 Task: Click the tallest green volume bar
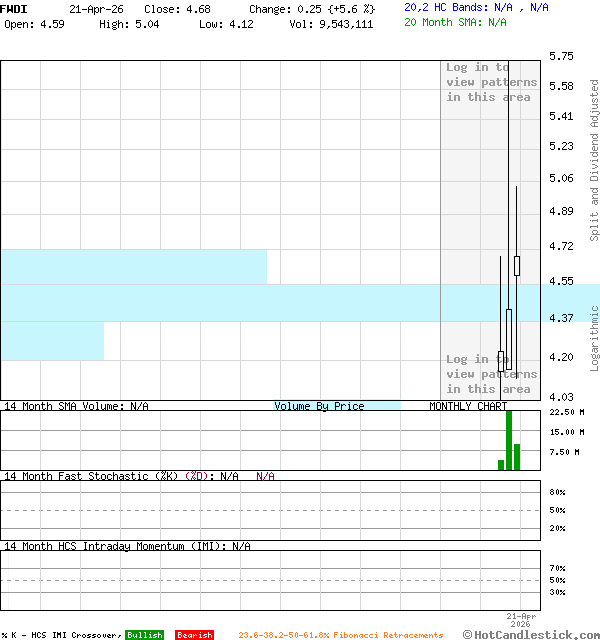point(509,440)
